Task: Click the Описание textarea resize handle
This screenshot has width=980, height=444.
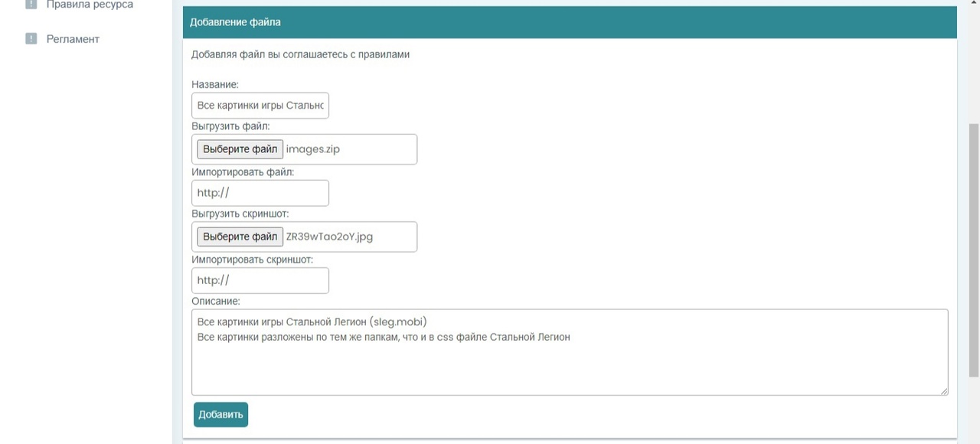Action: pyautogui.click(x=944, y=391)
